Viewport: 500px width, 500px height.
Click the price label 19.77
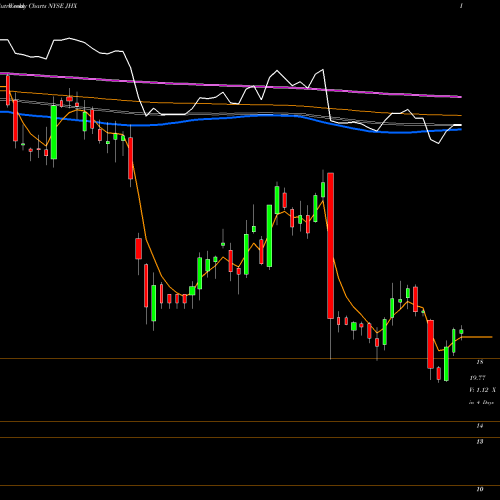click(x=477, y=378)
